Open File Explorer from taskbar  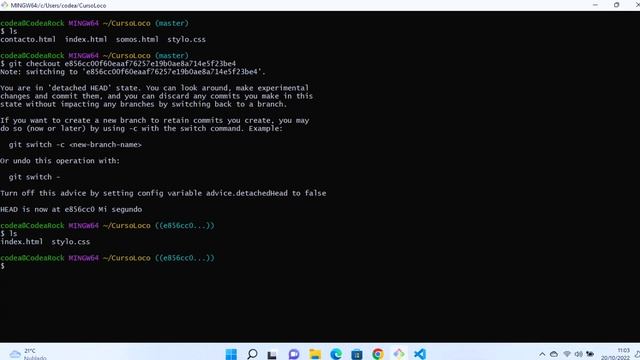(x=315, y=354)
